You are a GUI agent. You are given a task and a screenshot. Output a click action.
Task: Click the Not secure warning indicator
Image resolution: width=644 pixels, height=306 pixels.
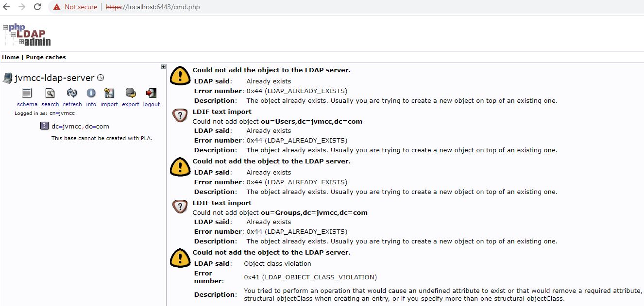coord(75,7)
